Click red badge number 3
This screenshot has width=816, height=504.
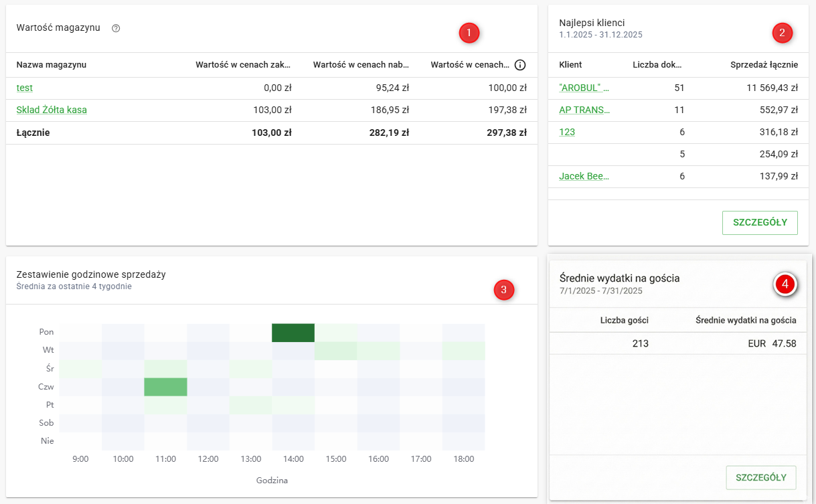(504, 289)
